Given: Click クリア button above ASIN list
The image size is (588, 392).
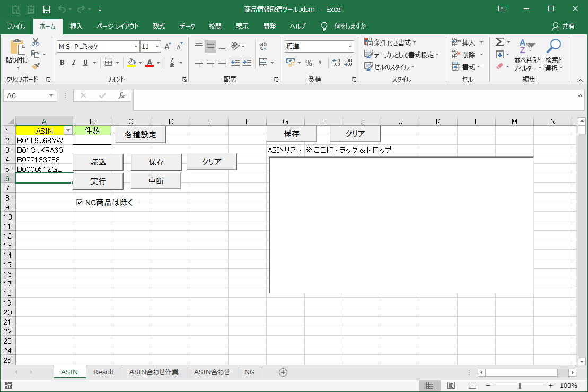Looking at the screenshot, I should coord(355,134).
